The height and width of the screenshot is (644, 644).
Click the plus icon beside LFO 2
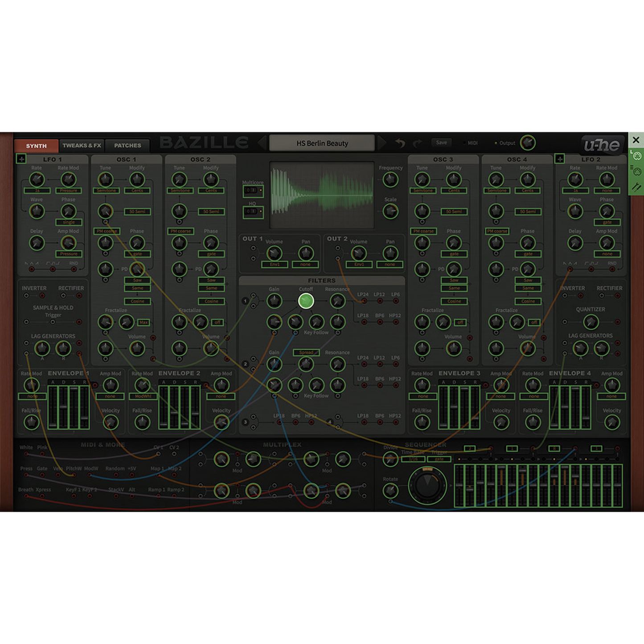tap(559, 159)
